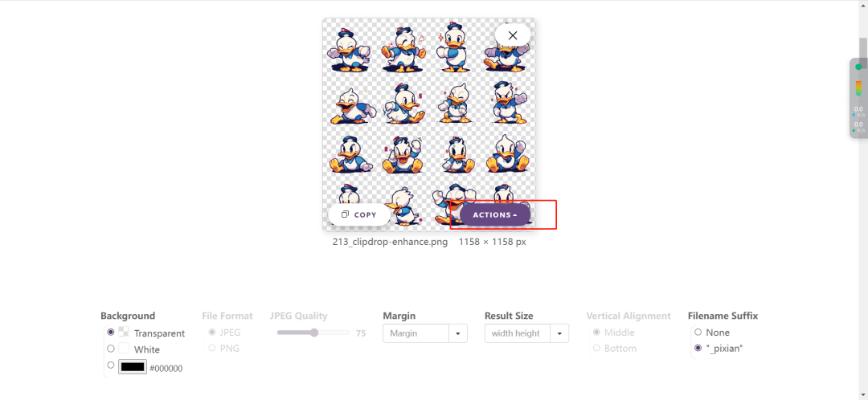Click the green status dot in side widget
Screen dimensions: 868x400
pos(858,67)
